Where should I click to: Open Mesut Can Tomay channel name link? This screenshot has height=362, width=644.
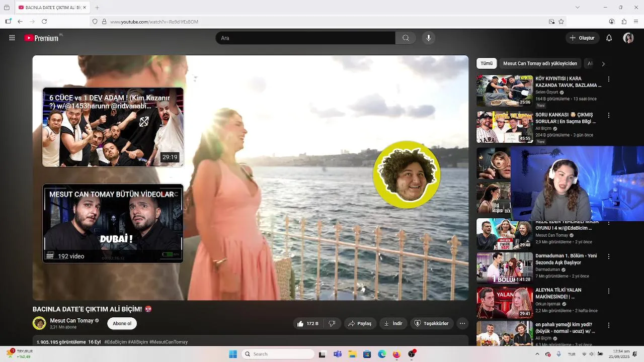click(x=71, y=321)
